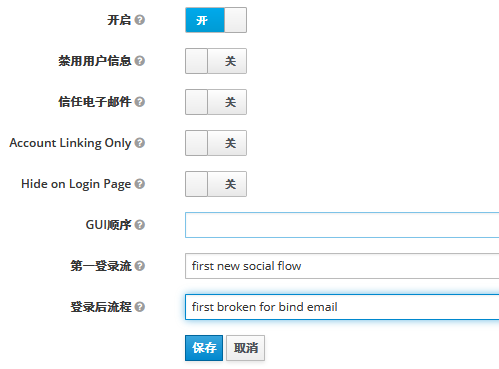Viewport: 499px width, 369px height.
Task: Open the 第一登录流 flow dropdown
Action: [342, 266]
